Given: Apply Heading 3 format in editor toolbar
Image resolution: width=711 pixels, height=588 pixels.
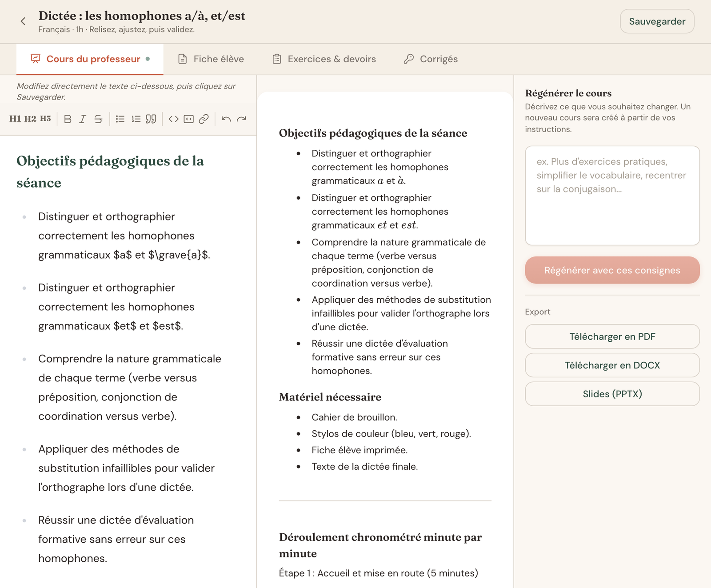Looking at the screenshot, I should (x=45, y=119).
